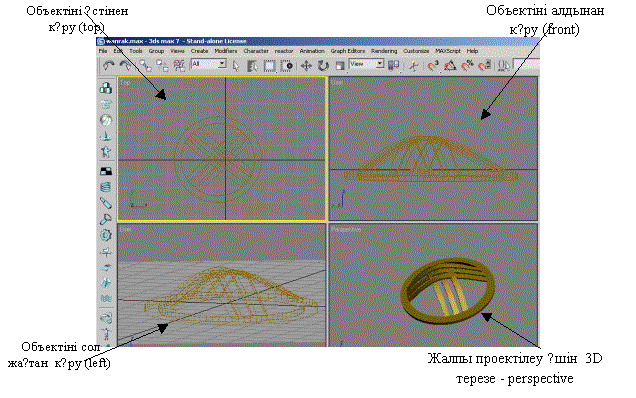Viewport: 636px width, 398px height.
Task: Open the Modifiers menu
Action: (x=226, y=51)
